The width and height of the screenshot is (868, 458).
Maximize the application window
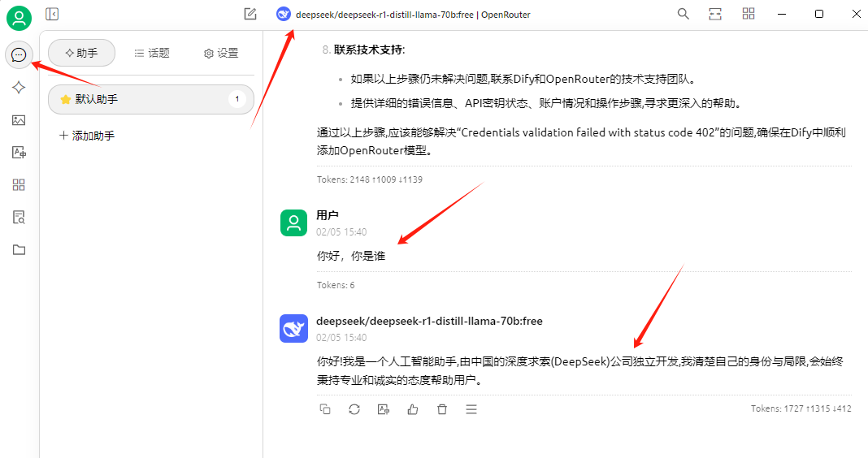click(x=819, y=14)
